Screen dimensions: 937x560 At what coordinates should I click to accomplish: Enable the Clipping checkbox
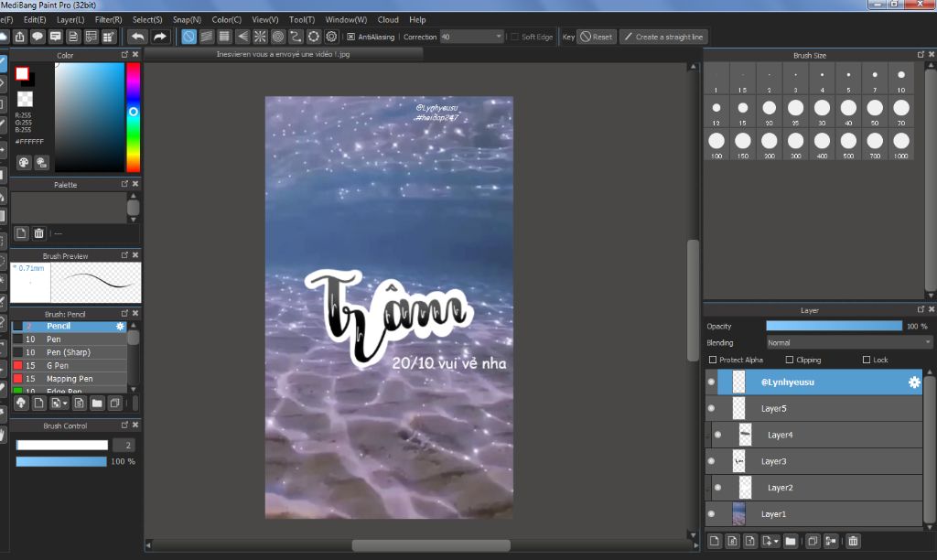[x=790, y=360]
